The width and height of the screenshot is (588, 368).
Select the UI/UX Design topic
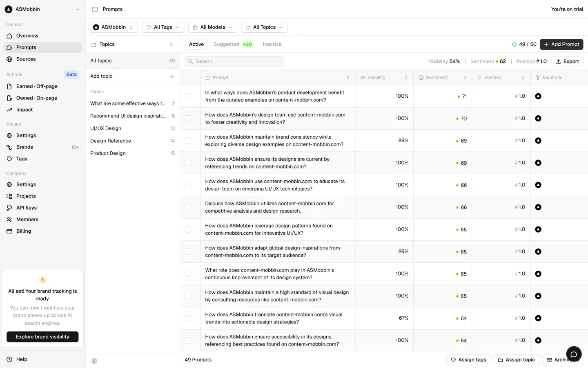click(132, 128)
